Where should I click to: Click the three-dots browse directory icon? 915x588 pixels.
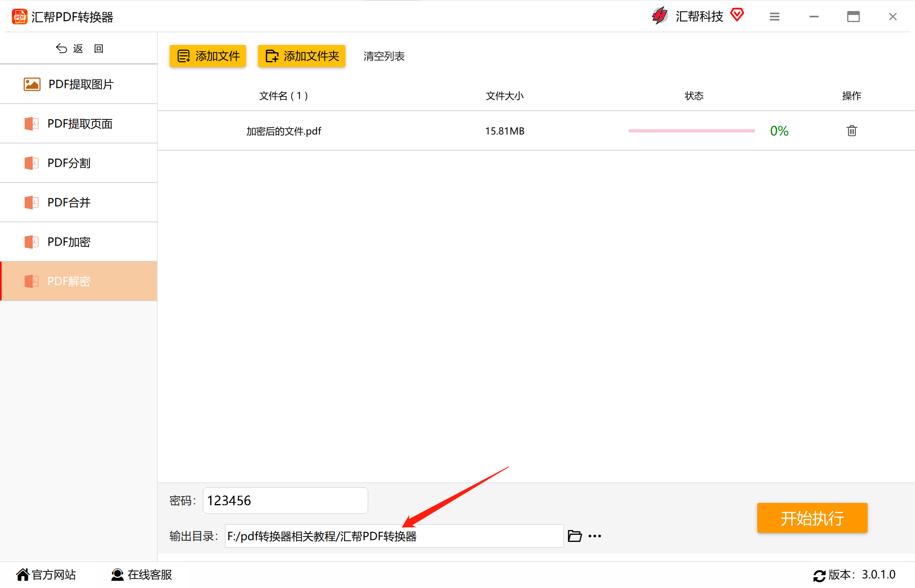pos(595,536)
